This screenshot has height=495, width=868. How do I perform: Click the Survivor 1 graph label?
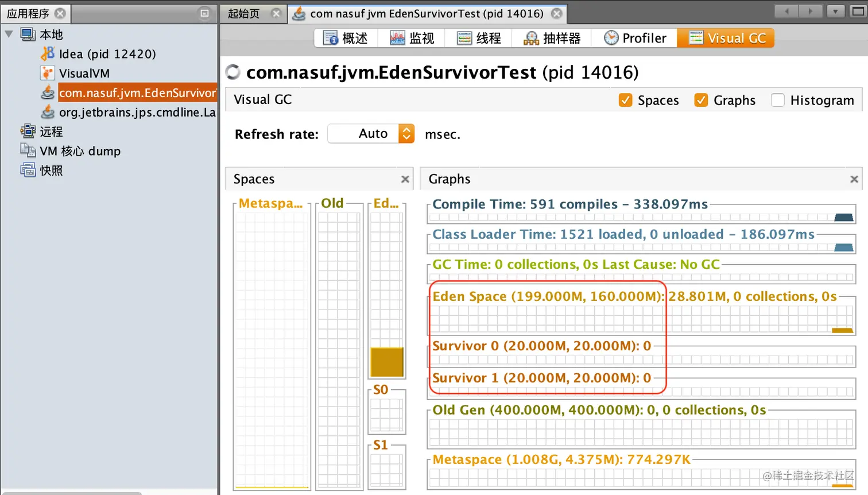click(x=541, y=378)
